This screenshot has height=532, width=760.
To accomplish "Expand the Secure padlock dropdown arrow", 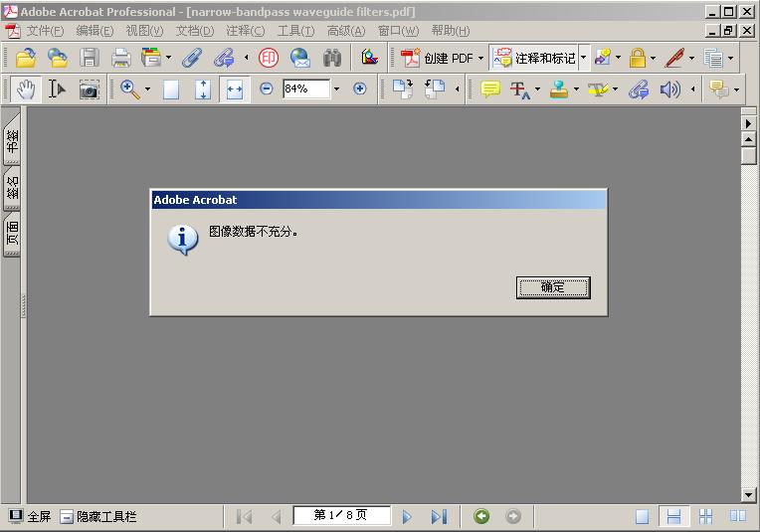I will (x=653, y=58).
